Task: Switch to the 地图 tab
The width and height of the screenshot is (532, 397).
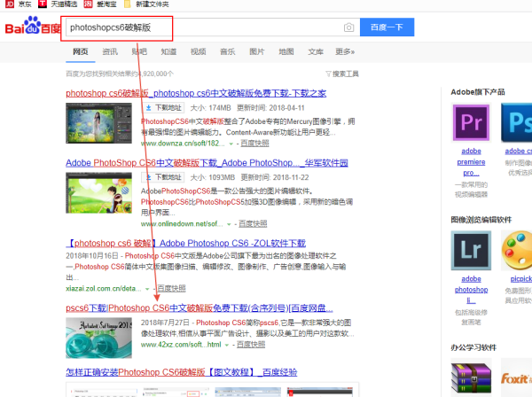Action: click(x=286, y=51)
